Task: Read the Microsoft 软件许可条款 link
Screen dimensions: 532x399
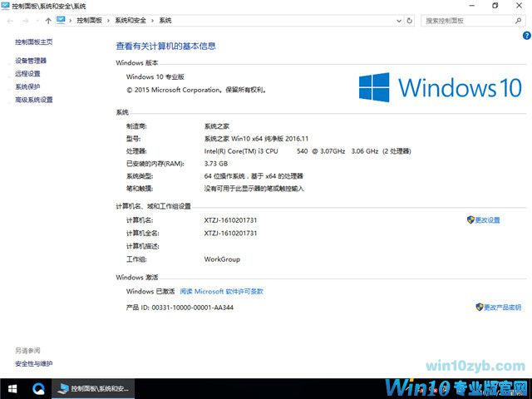Action: [222, 291]
